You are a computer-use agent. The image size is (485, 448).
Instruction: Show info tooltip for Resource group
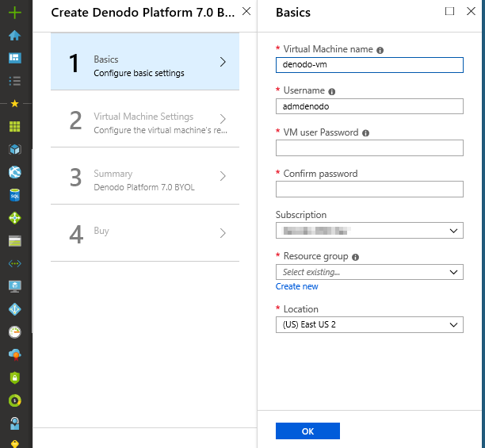pyautogui.click(x=355, y=257)
